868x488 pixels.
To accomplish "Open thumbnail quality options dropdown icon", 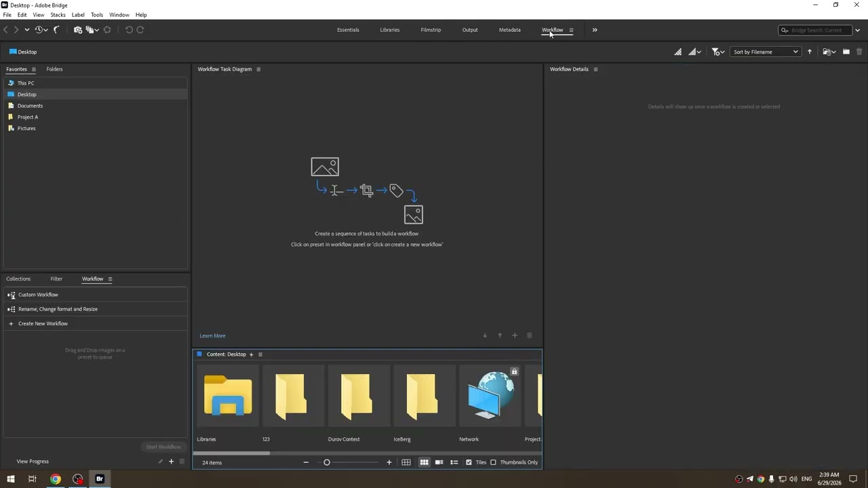I will click(x=694, y=52).
